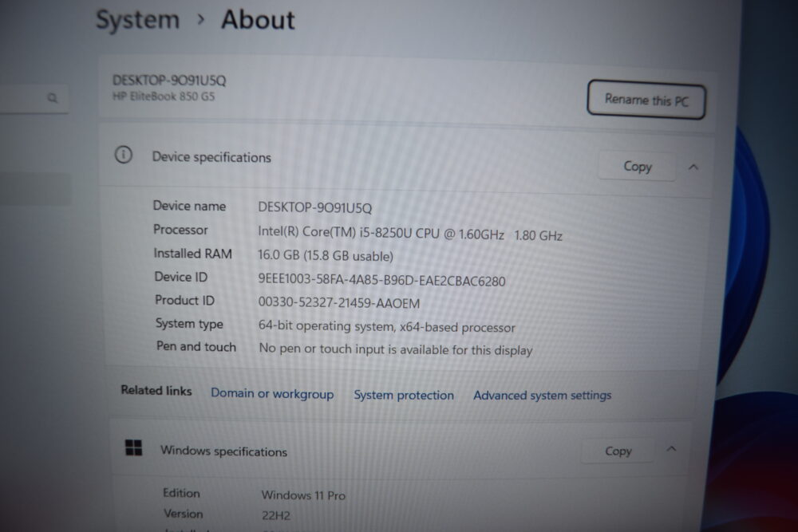Image resolution: width=798 pixels, height=532 pixels.
Task: Click the Windows specifications header label
Action: point(224,451)
